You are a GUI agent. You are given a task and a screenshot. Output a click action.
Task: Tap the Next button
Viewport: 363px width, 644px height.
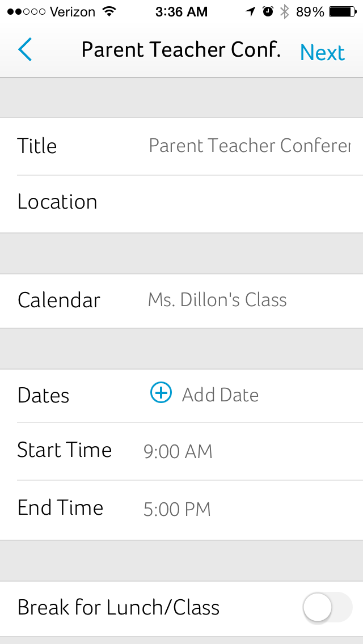(x=322, y=52)
